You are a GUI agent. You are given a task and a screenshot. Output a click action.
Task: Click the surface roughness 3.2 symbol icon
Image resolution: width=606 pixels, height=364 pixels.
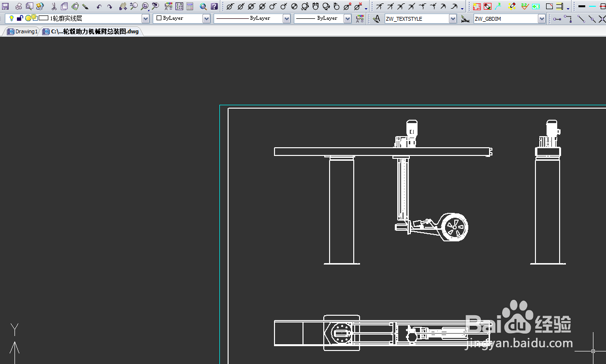[525, 6]
